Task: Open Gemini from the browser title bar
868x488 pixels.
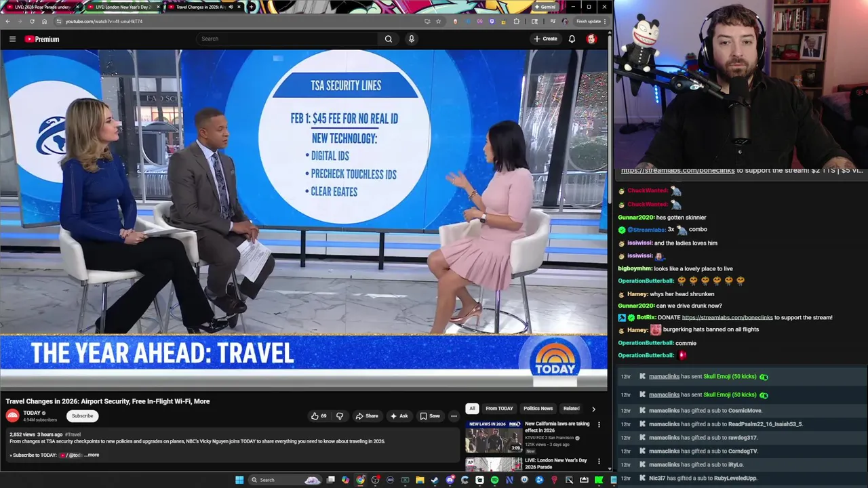Action: pos(545,7)
